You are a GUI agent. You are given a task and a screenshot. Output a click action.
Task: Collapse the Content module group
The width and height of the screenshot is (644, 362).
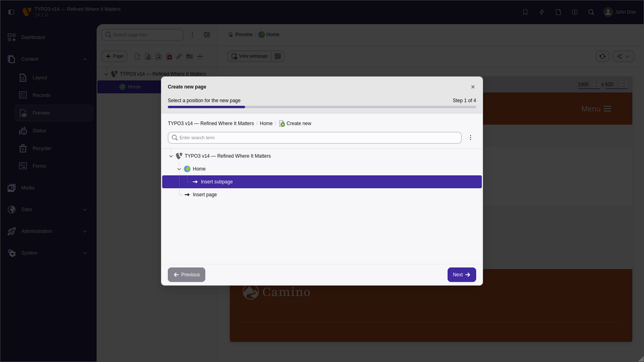(x=85, y=59)
